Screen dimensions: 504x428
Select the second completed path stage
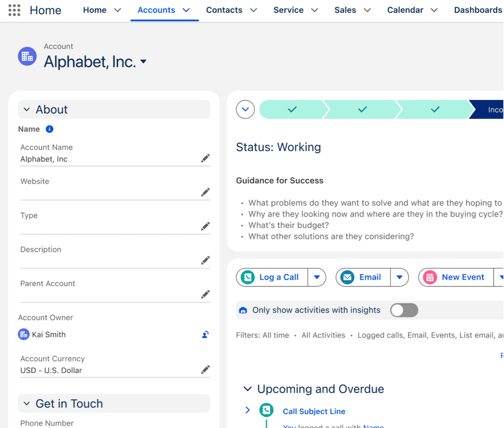coord(363,109)
